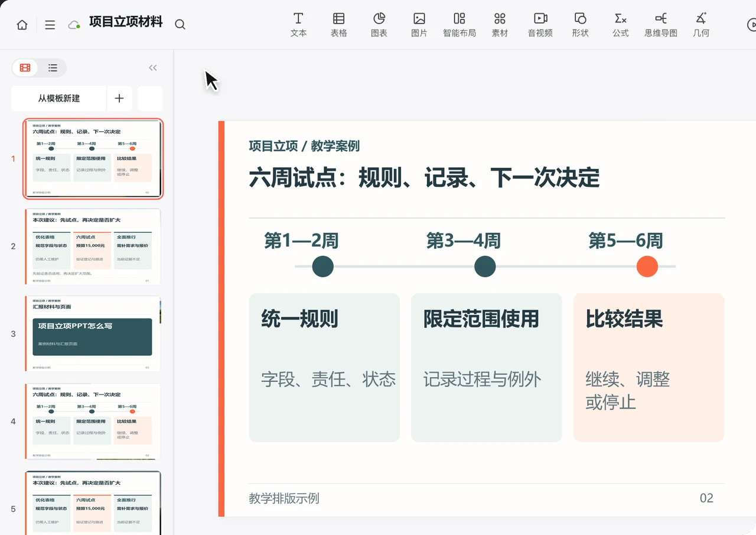
Task: Select slide 5 thumbnail
Action: 93,503
